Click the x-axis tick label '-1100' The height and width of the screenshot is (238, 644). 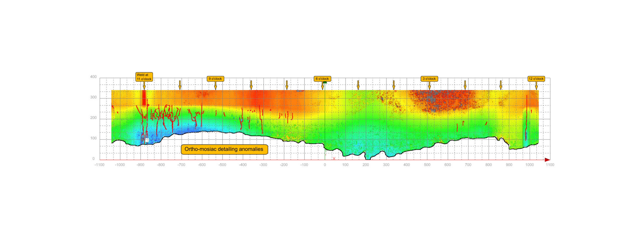(x=100, y=165)
